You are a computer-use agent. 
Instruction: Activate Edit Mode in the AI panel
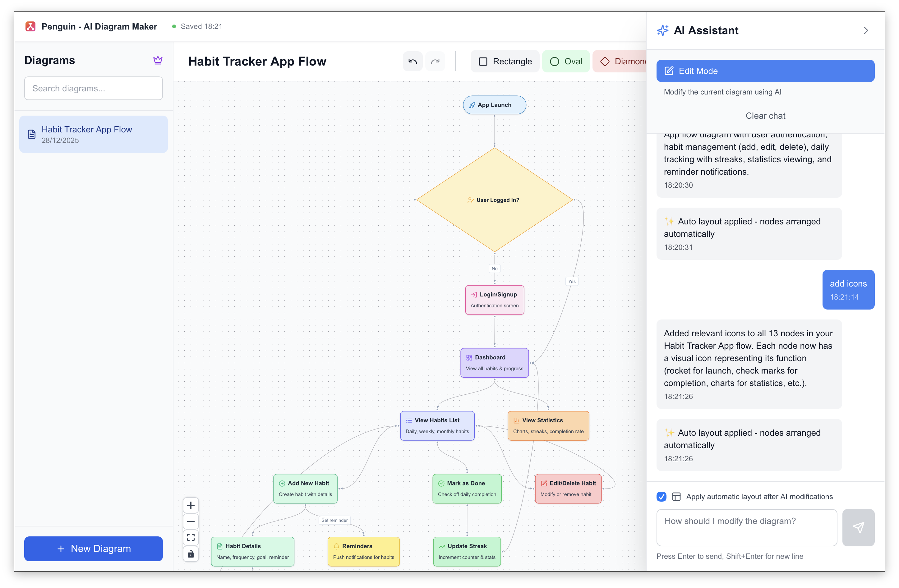[x=765, y=71]
